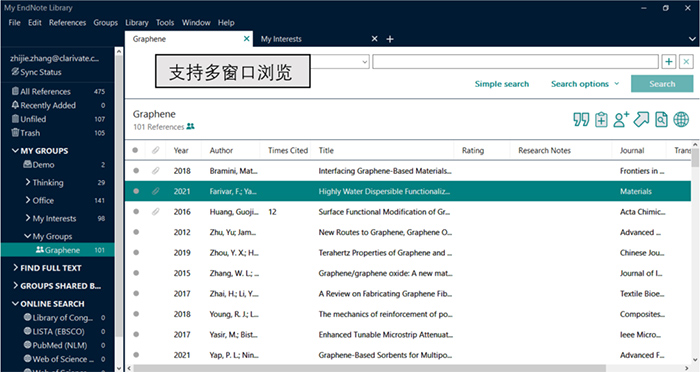Toggle read status dot for Young 2018
This screenshot has width=700, height=372.
pos(136,314)
